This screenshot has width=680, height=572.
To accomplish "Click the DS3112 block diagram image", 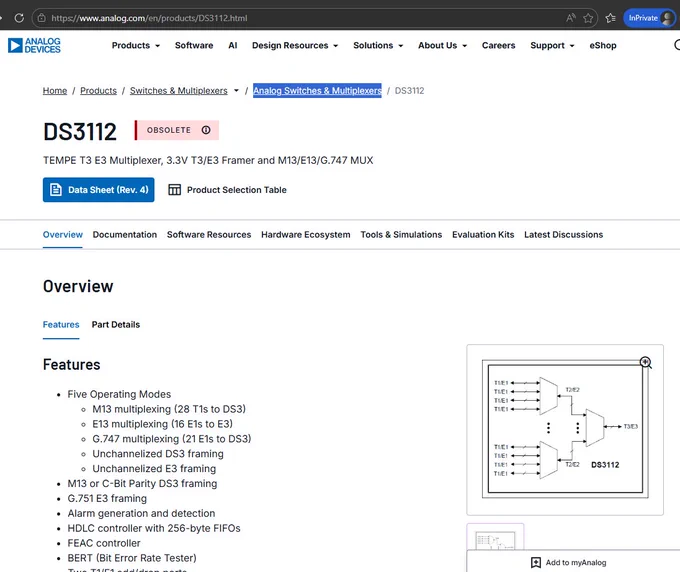I will pos(565,429).
